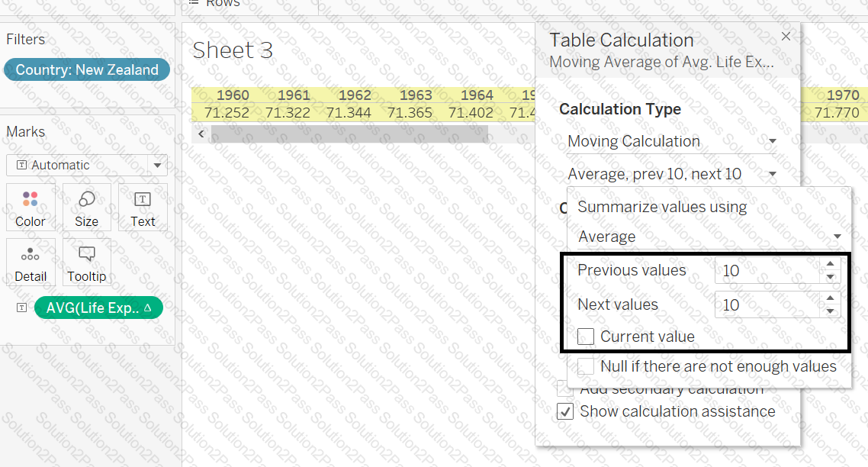The image size is (868, 467).
Task: Click the AVG(Life Exp.. pill
Action: (98, 308)
